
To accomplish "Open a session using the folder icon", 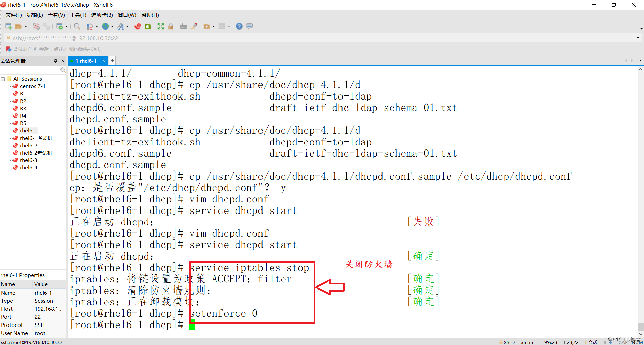I will tap(18, 26).
